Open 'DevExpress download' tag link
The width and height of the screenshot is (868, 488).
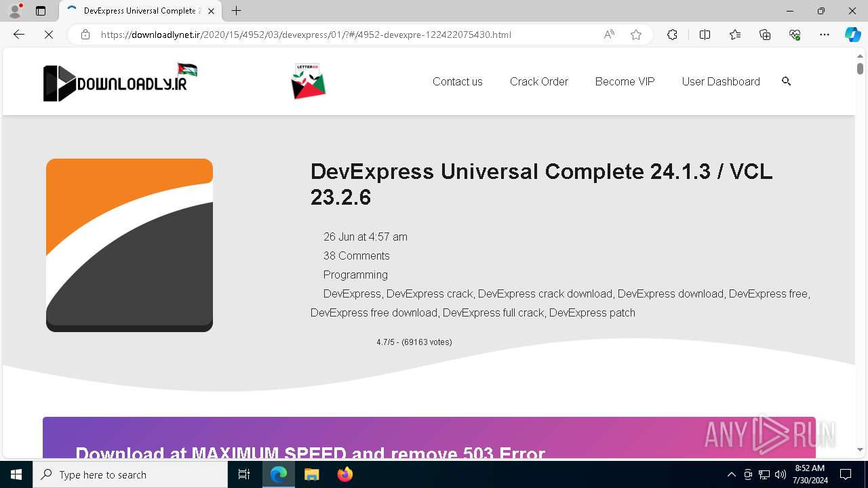(x=671, y=293)
